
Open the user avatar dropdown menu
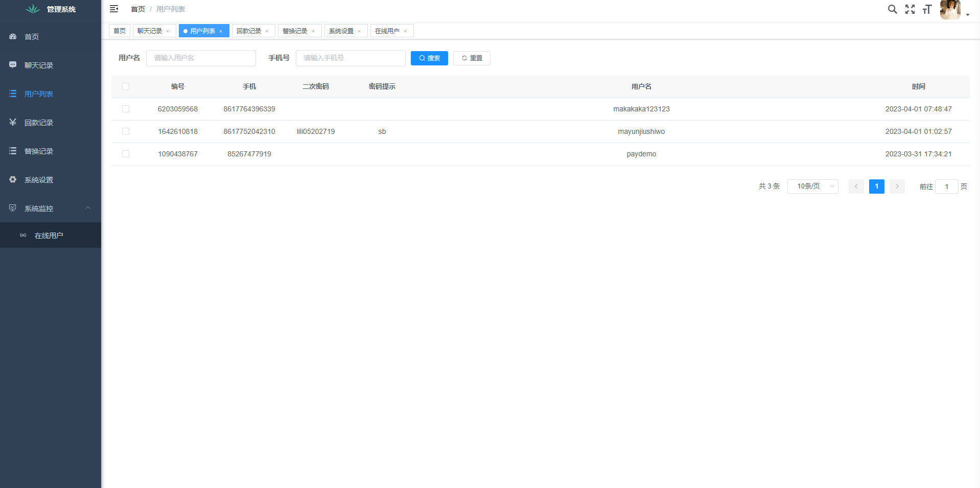click(x=953, y=10)
